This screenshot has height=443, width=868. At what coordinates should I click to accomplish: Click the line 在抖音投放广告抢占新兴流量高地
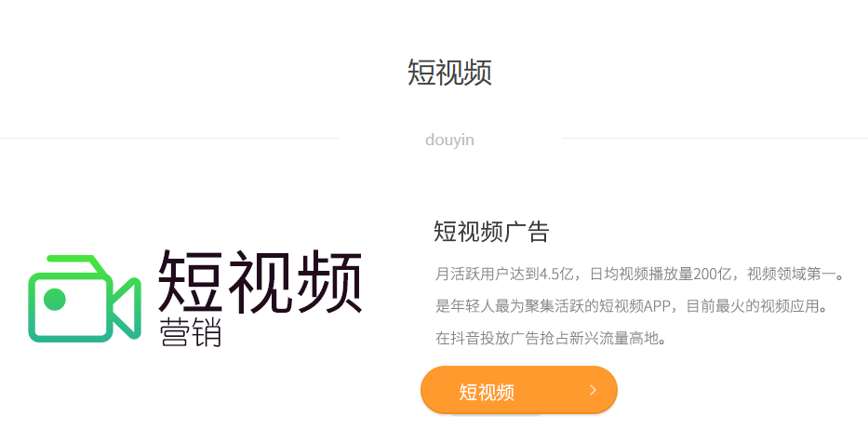(x=551, y=338)
